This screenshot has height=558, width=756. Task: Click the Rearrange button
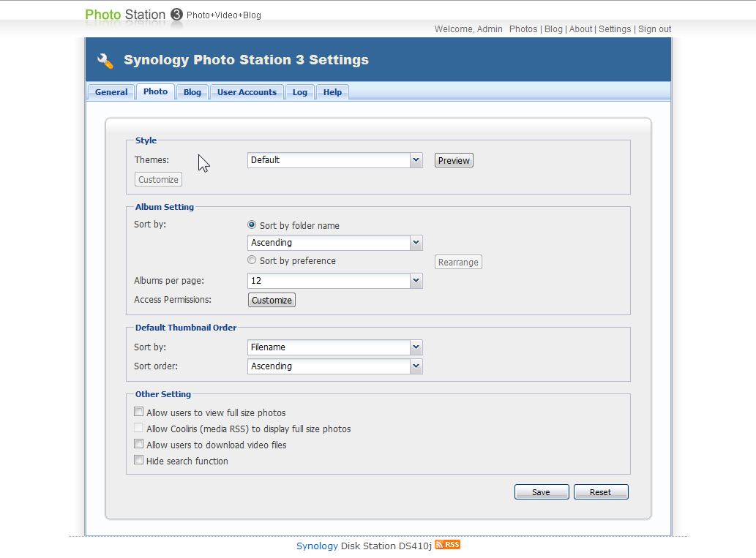tap(458, 262)
